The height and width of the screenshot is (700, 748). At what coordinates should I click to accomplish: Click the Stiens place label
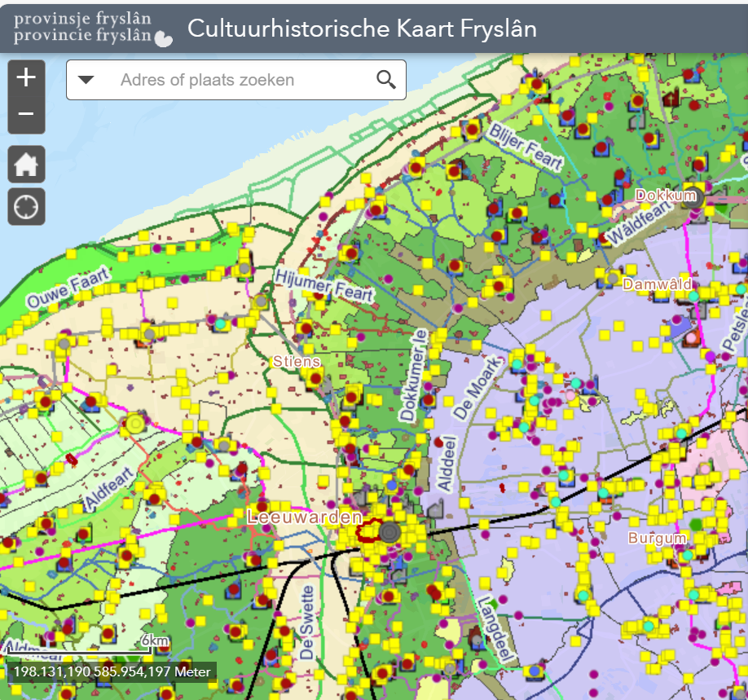[296, 361]
